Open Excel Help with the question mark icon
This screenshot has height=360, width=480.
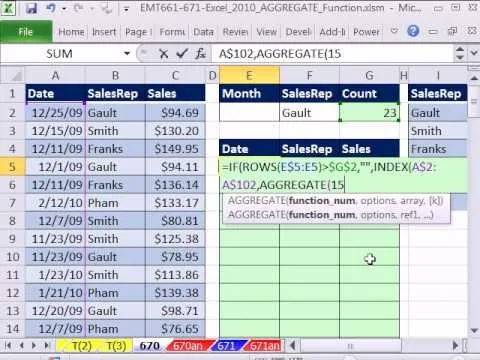point(413,32)
